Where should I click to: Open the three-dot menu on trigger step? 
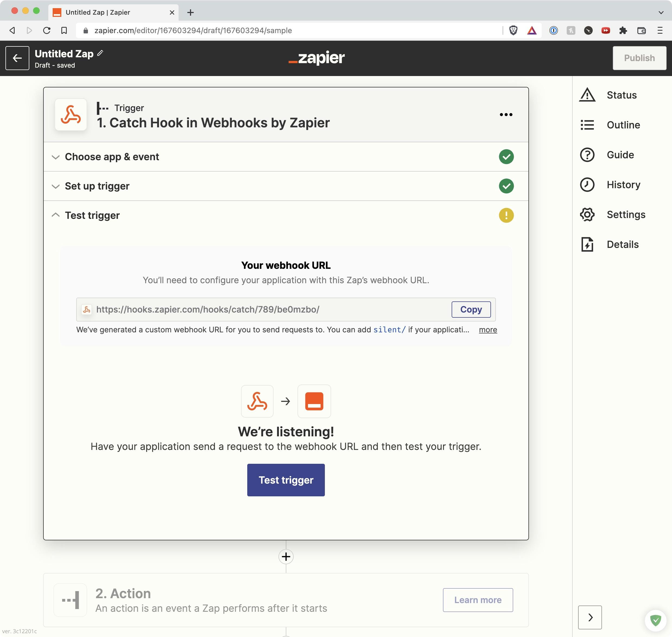506,115
